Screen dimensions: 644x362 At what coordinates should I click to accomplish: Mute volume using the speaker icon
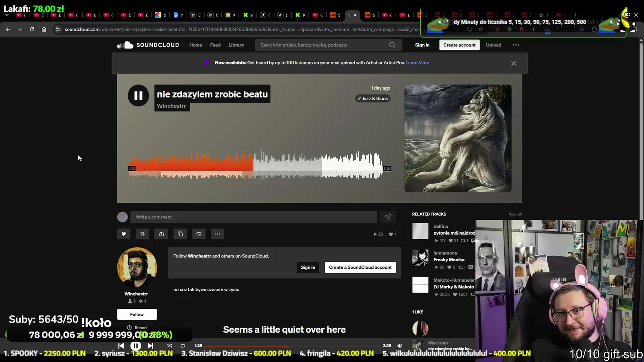(400, 346)
